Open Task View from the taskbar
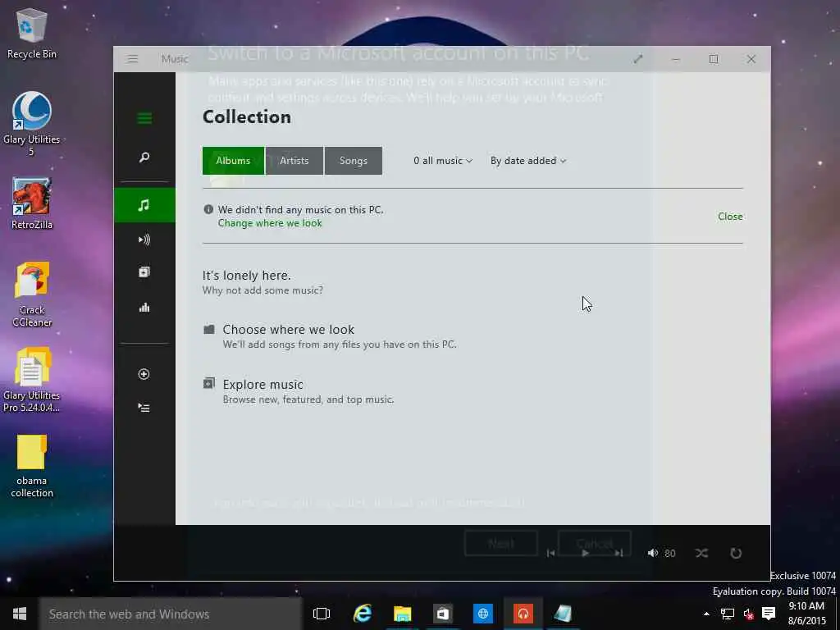The width and height of the screenshot is (840, 630). (x=322, y=614)
